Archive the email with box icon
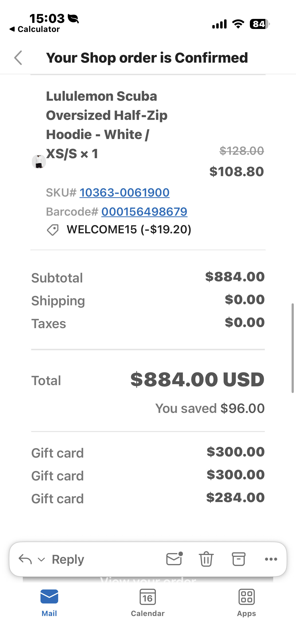This screenshot has height=644, width=296. pos(239,559)
